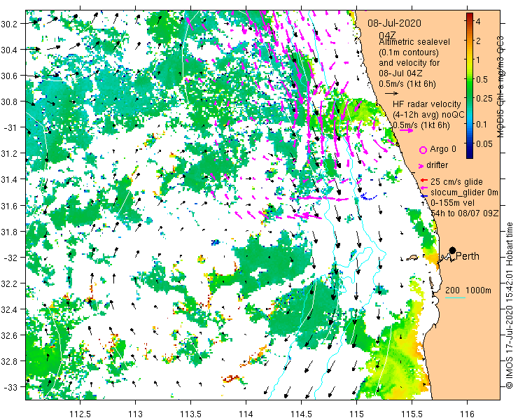Click the red 25 cm/s glide arrow
Screen dimensions: 518x420
(424, 181)
